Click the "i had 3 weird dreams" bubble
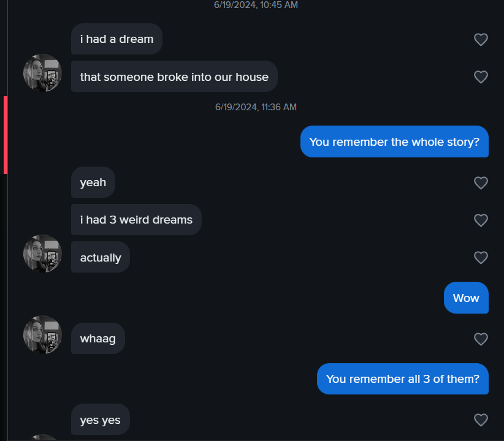 (x=136, y=220)
